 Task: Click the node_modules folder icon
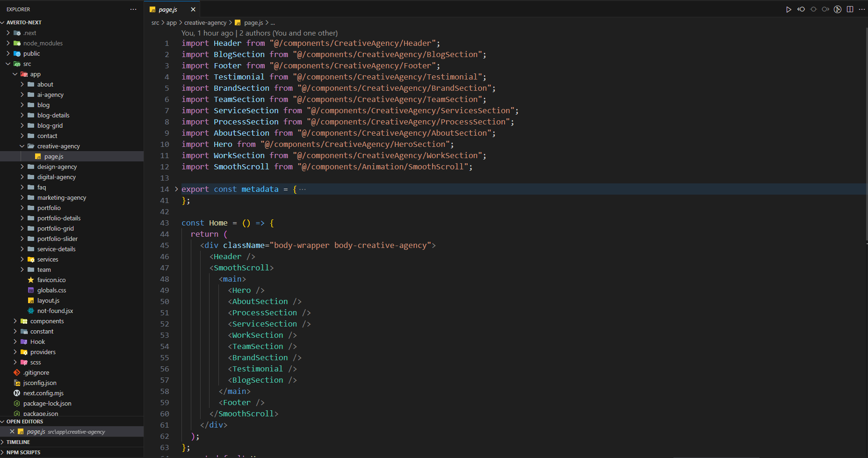tap(17, 43)
